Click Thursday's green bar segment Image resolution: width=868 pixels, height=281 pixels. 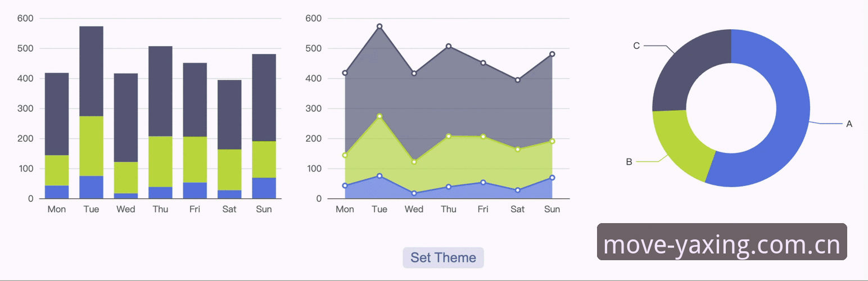tap(160, 161)
